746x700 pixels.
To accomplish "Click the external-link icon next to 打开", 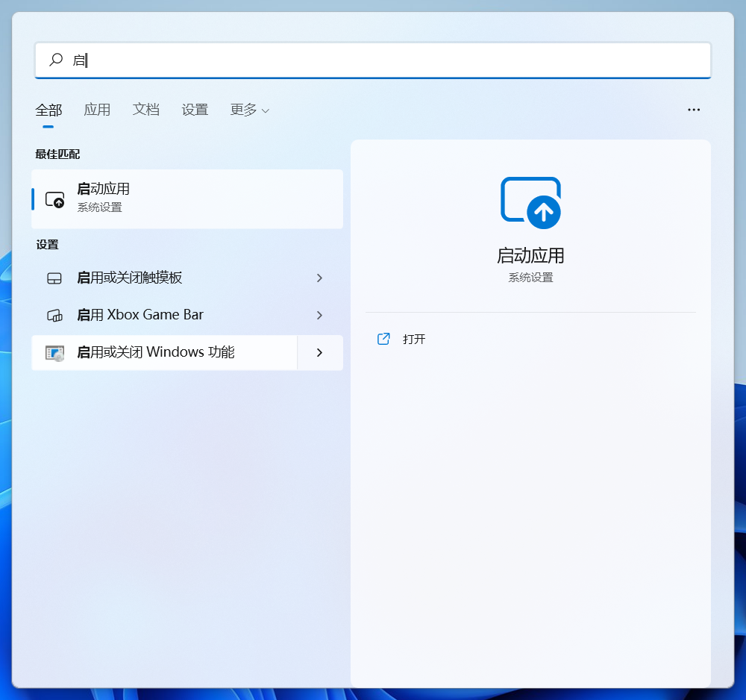I will (383, 339).
